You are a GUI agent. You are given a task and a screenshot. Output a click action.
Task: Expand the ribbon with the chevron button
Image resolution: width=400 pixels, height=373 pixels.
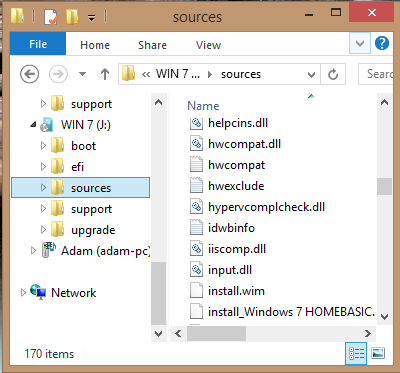coord(360,43)
